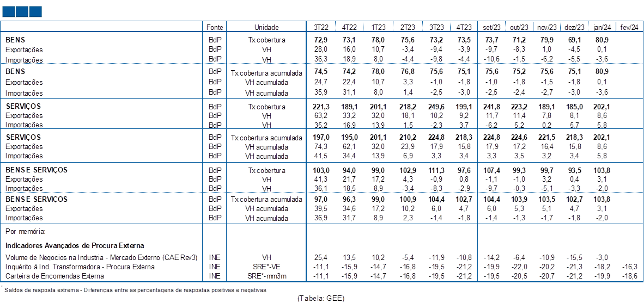This screenshot has height=303, width=644.
Task: Click the first blue square at top left
Action: (x=9, y=12)
